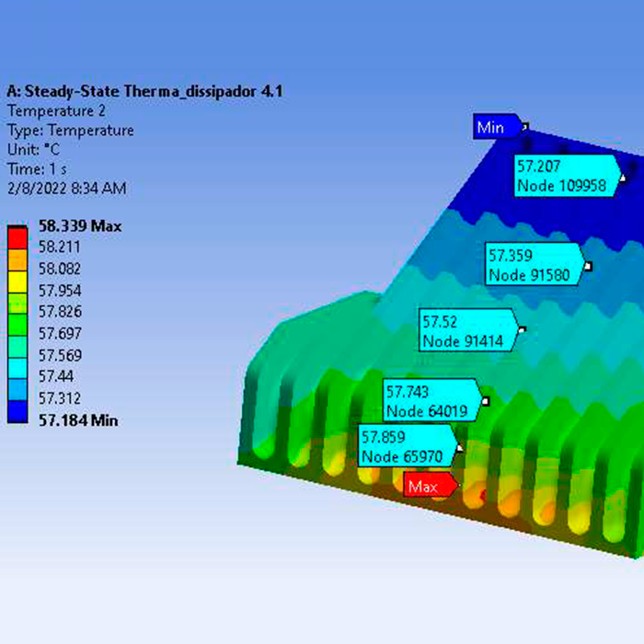644x644 pixels.
Task: Click the blue Min tag on the model
Action: (x=497, y=127)
